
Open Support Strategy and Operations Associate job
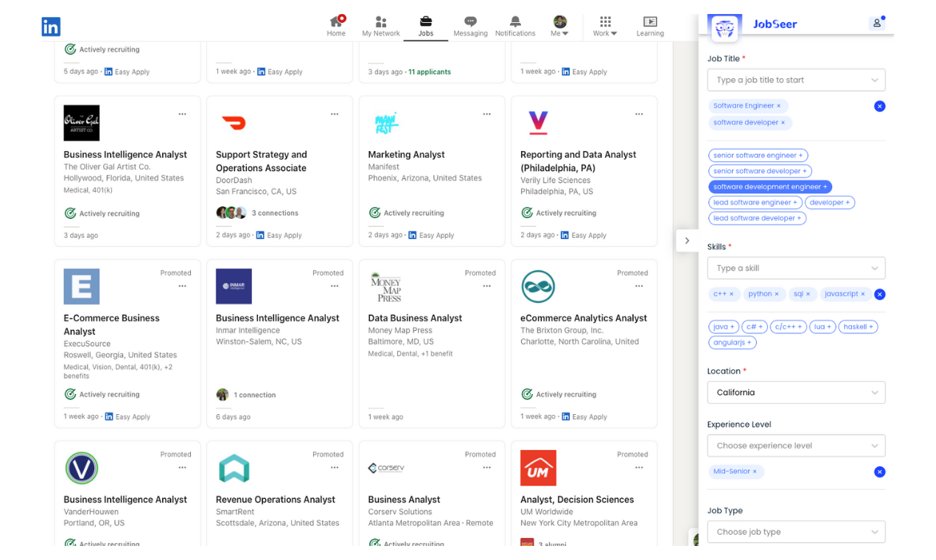pyautogui.click(x=262, y=161)
